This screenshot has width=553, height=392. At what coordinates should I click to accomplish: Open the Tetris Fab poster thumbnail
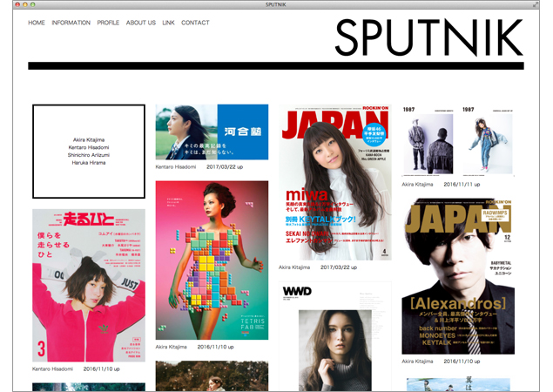pyautogui.click(x=212, y=260)
